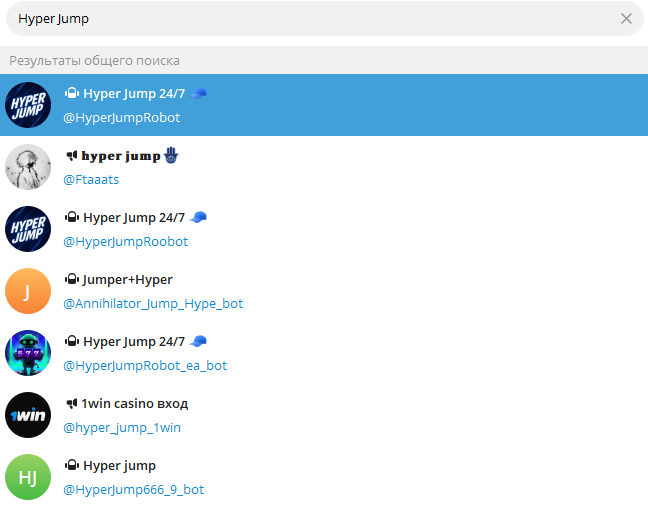Open the @Ftaaats username link

click(x=91, y=180)
